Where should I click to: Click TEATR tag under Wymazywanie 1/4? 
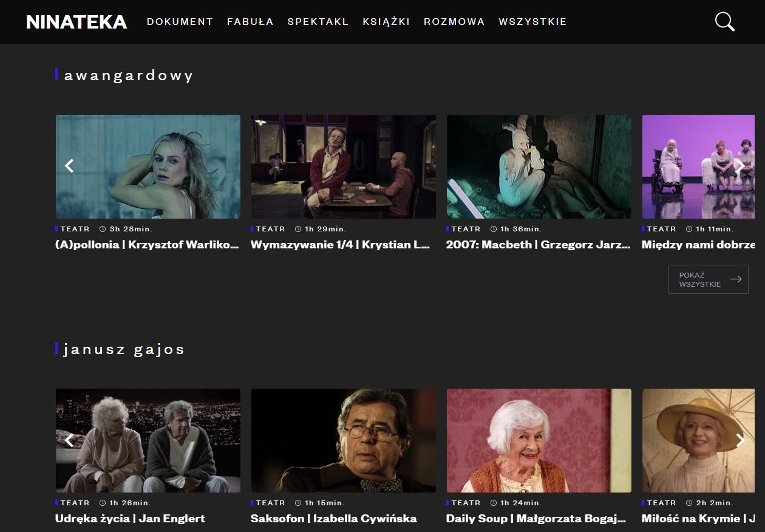[270, 229]
